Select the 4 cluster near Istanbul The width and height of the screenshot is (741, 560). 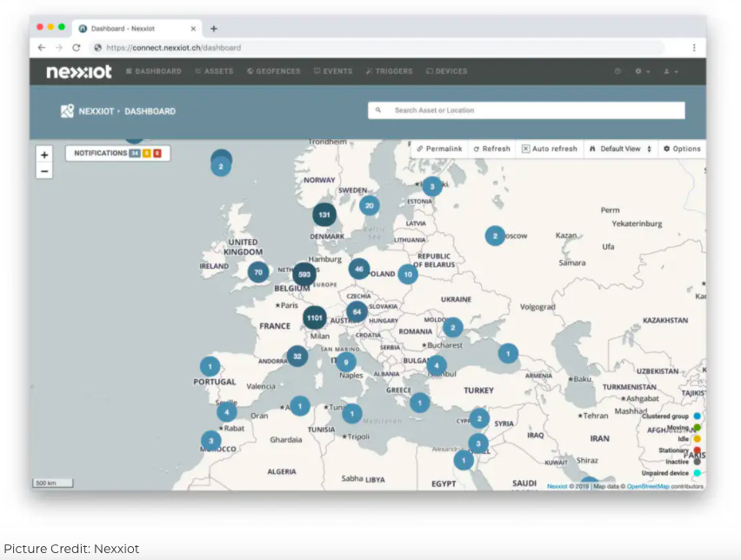click(437, 365)
